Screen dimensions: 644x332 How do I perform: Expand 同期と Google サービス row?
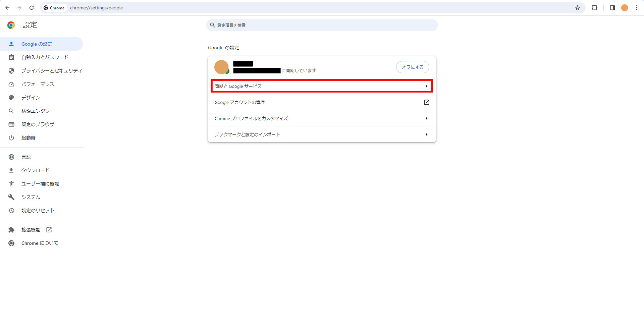click(x=321, y=86)
